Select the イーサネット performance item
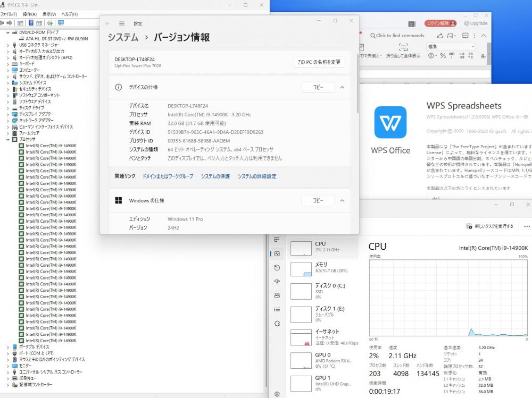The height and width of the screenshot is (398, 532). tap(324, 337)
